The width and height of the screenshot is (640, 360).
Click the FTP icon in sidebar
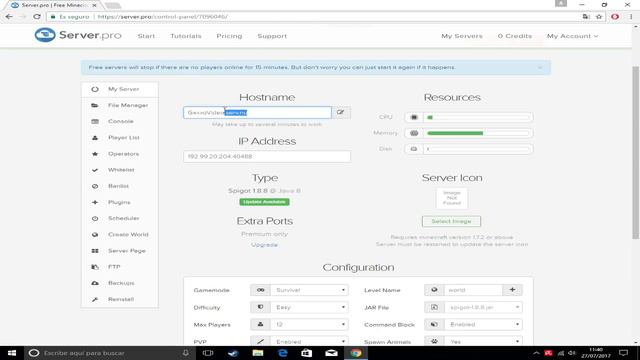pos(95,267)
